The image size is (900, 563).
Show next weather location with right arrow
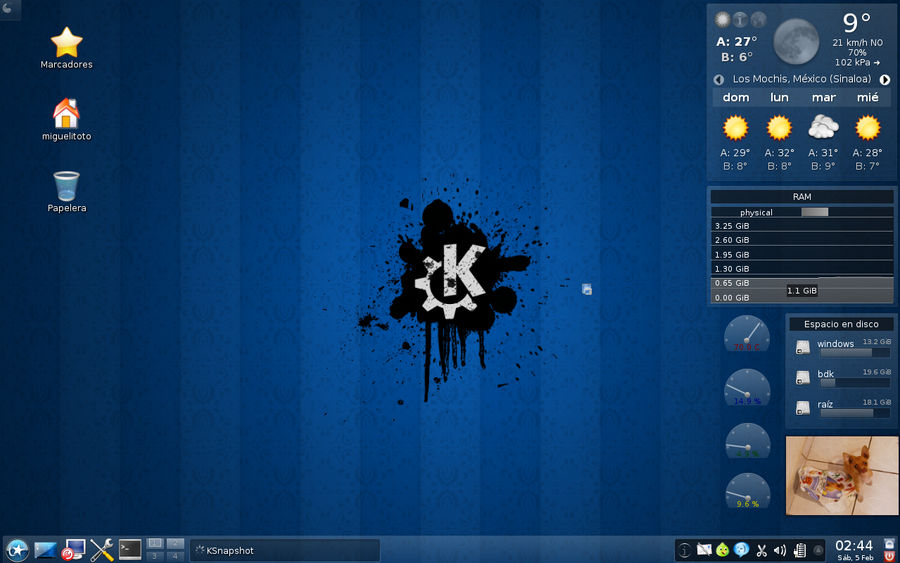pos(885,79)
